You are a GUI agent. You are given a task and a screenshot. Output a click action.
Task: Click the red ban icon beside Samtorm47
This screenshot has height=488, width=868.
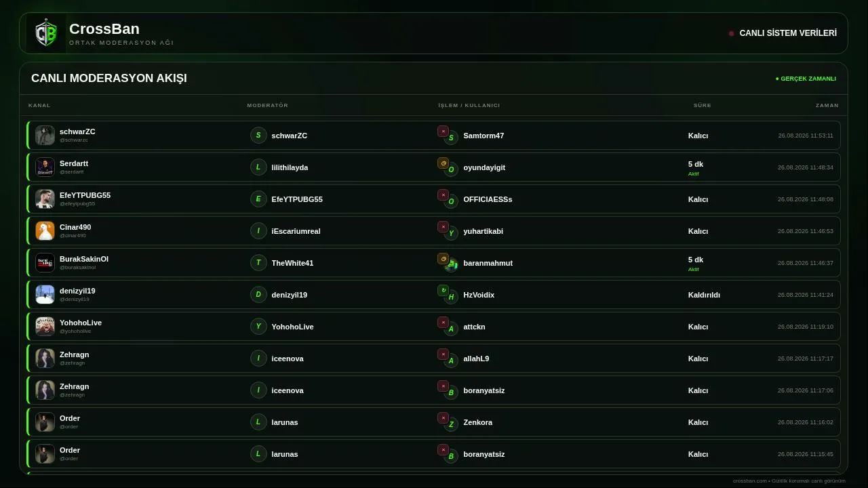coord(443,131)
